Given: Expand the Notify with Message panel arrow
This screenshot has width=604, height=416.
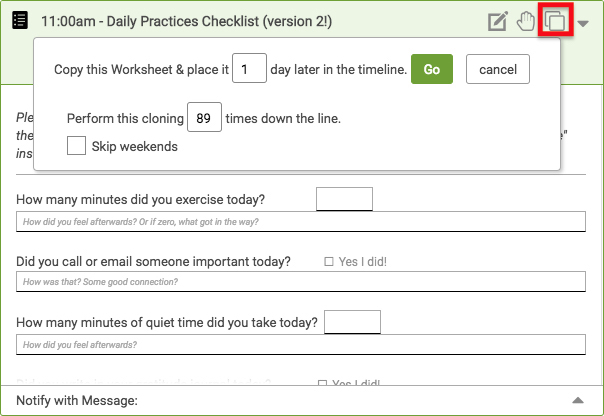Looking at the screenshot, I should pos(578,400).
